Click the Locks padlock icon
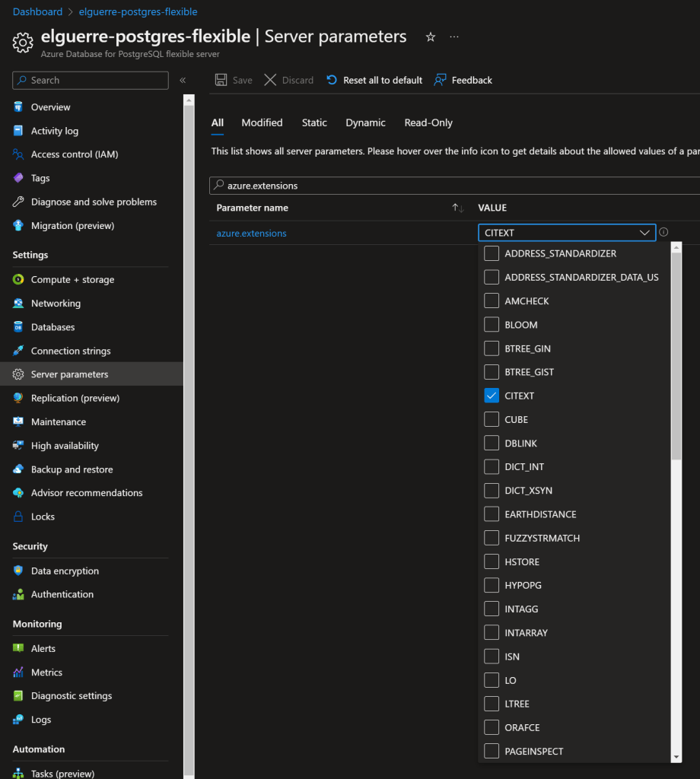700x779 pixels. point(18,517)
